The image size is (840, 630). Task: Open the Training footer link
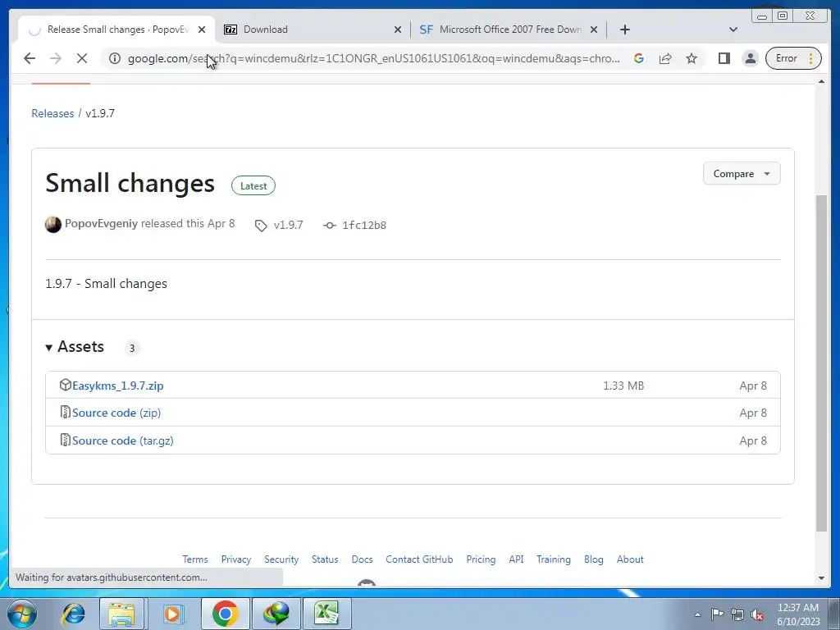click(554, 559)
